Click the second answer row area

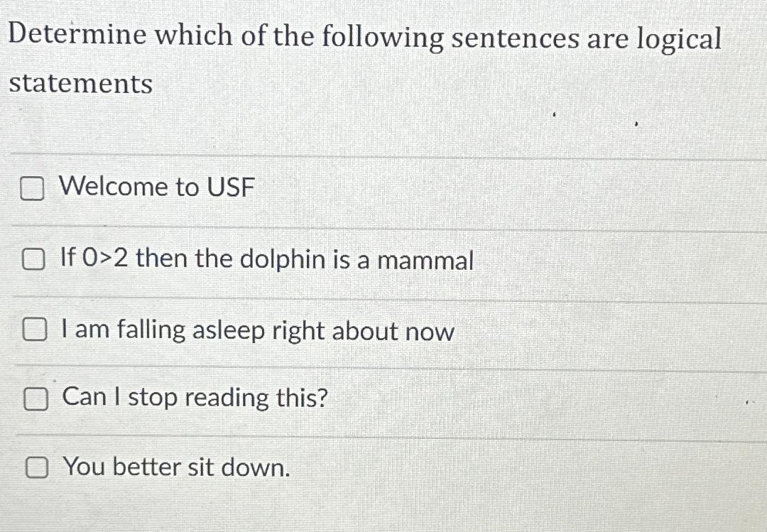pyautogui.click(x=383, y=261)
